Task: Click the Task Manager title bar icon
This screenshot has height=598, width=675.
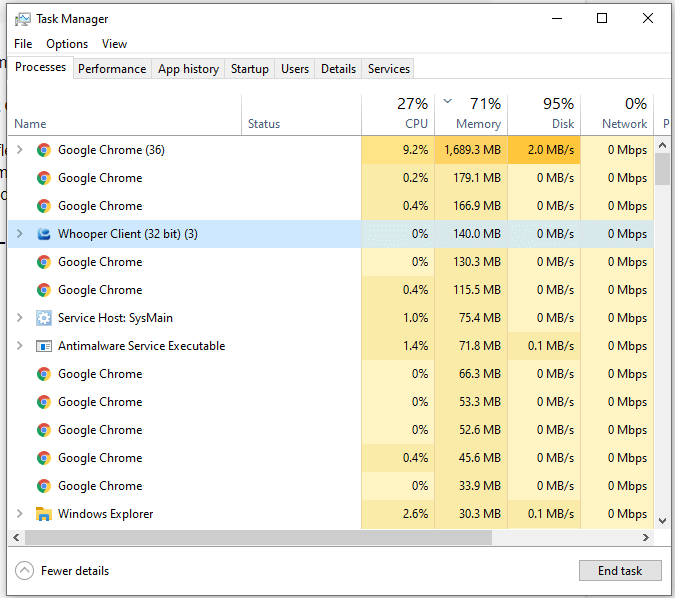Action: pos(22,19)
